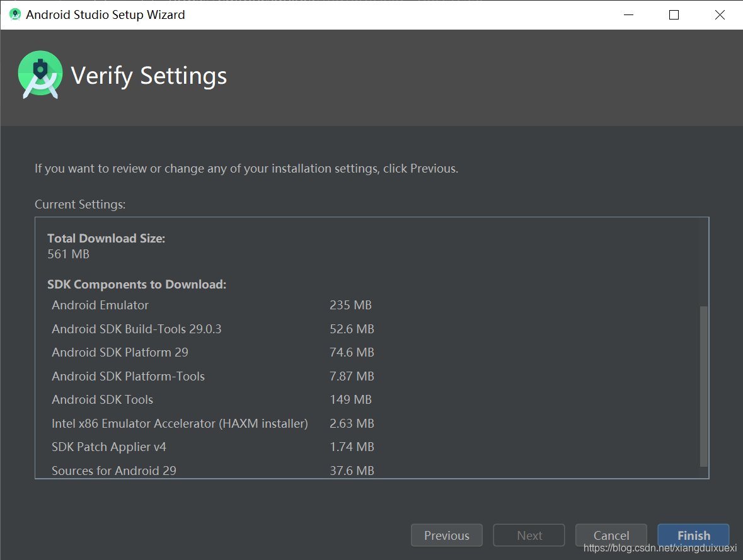Click the small Android Studio title bar icon
Viewport: 743px width, 560px height.
coord(15,14)
